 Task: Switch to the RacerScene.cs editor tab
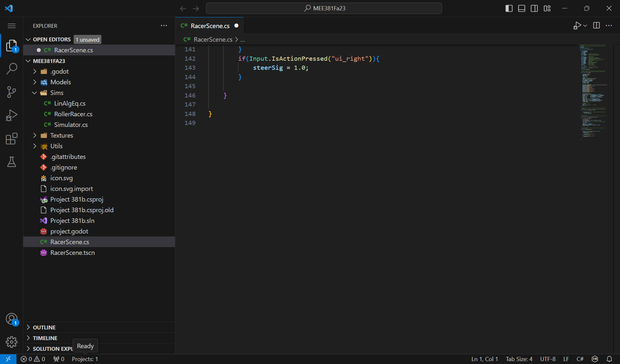(210, 26)
